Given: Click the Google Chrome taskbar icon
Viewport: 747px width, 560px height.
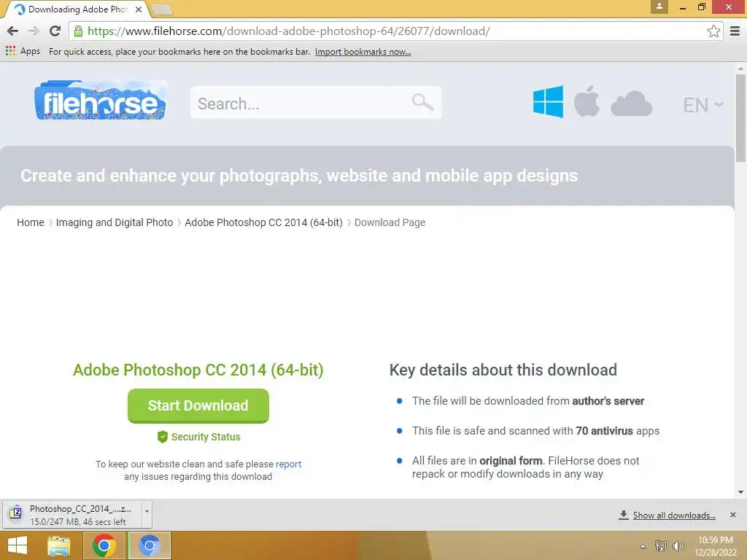Looking at the screenshot, I should [104, 545].
